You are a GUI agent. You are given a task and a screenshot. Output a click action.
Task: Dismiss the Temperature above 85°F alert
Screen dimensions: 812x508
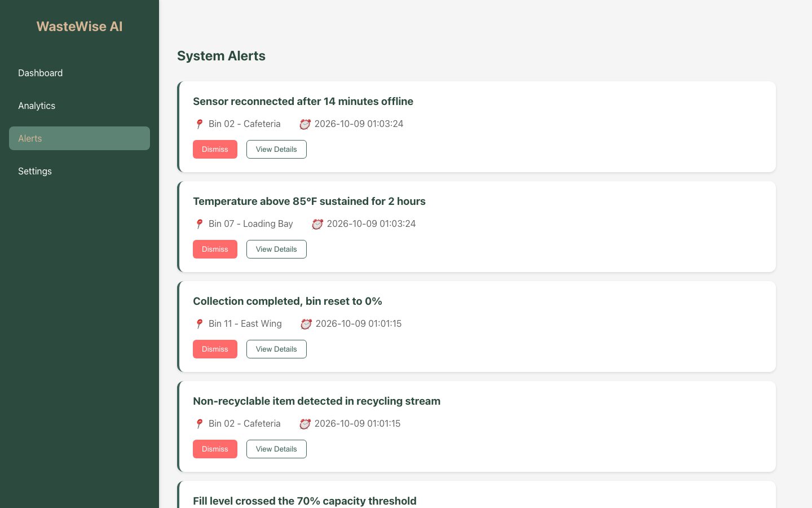pos(215,249)
